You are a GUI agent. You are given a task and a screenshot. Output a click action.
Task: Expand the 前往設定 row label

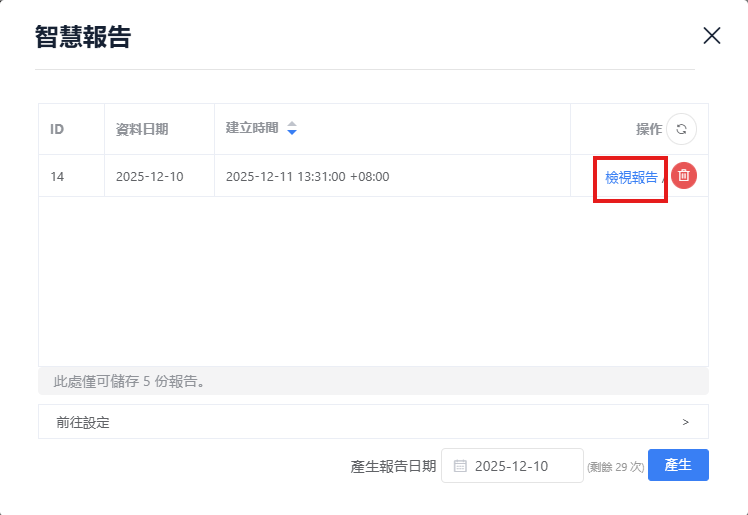pyautogui.click(x=83, y=422)
